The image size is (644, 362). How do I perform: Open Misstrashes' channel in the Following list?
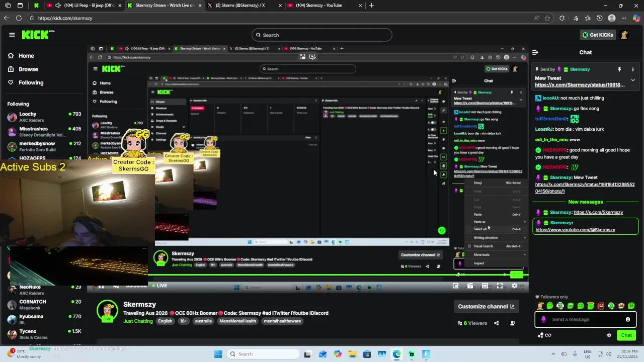(x=44, y=132)
